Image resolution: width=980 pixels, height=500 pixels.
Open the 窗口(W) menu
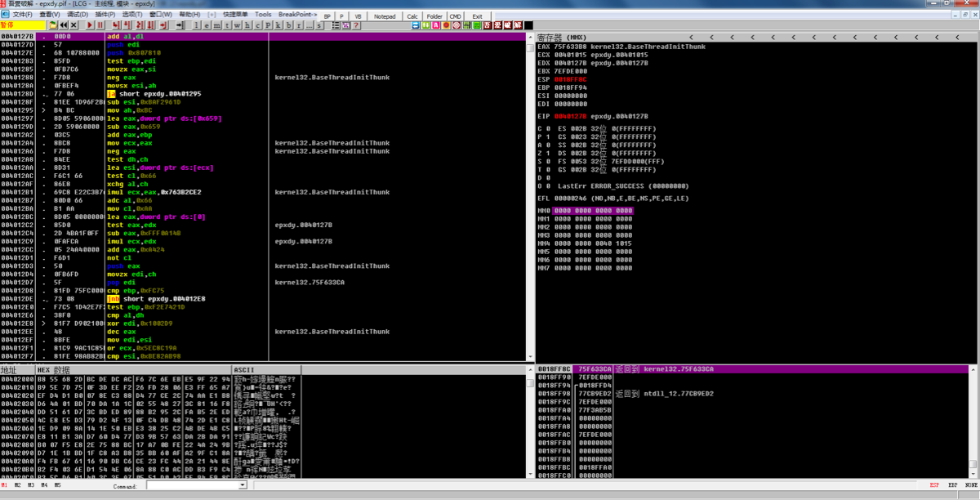click(x=160, y=14)
